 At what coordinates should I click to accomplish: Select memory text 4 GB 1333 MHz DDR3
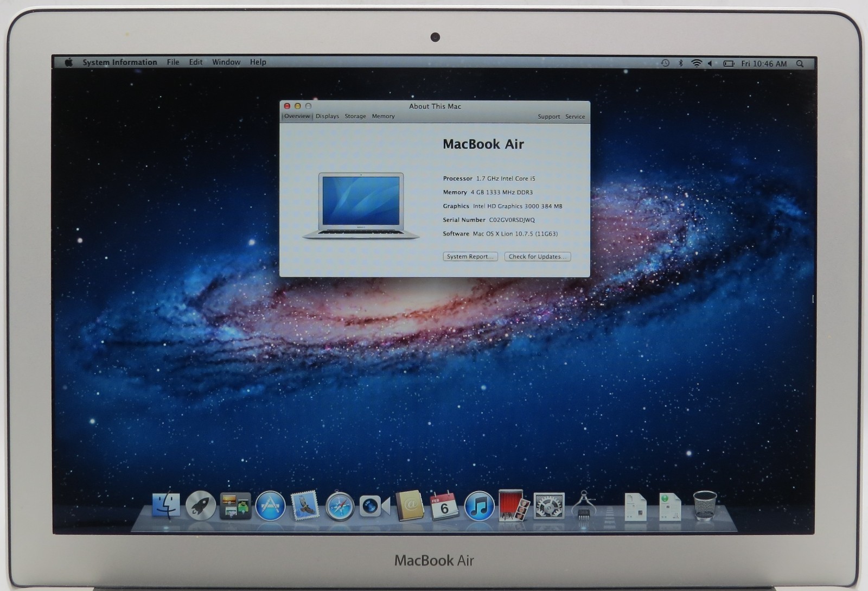[x=501, y=192]
